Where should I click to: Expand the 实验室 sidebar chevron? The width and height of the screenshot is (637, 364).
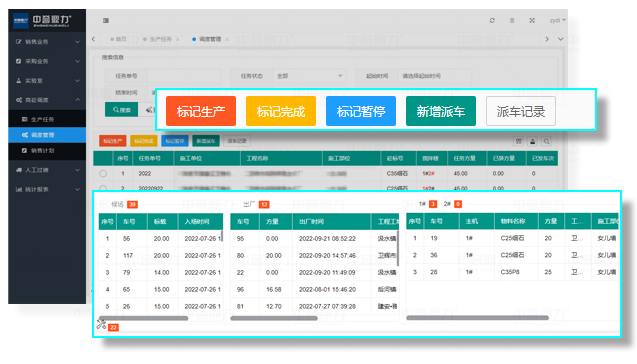(77, 81)
